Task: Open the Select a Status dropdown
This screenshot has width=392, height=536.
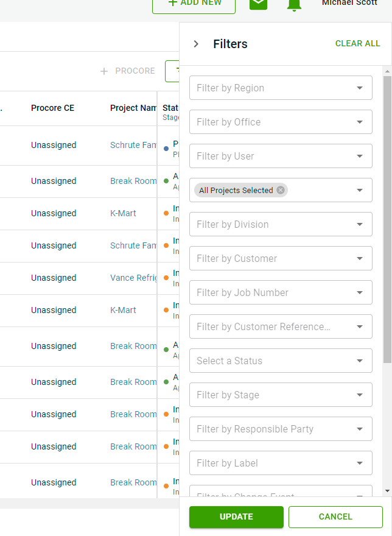Action: (x=360, y=361)
